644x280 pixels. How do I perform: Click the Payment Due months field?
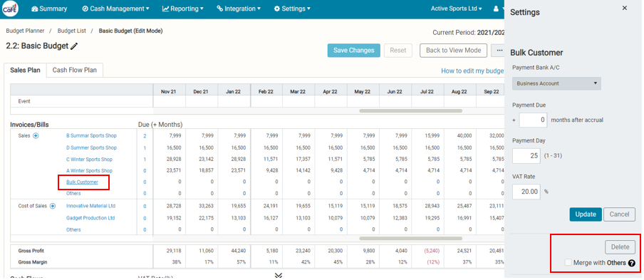(533, 120)
